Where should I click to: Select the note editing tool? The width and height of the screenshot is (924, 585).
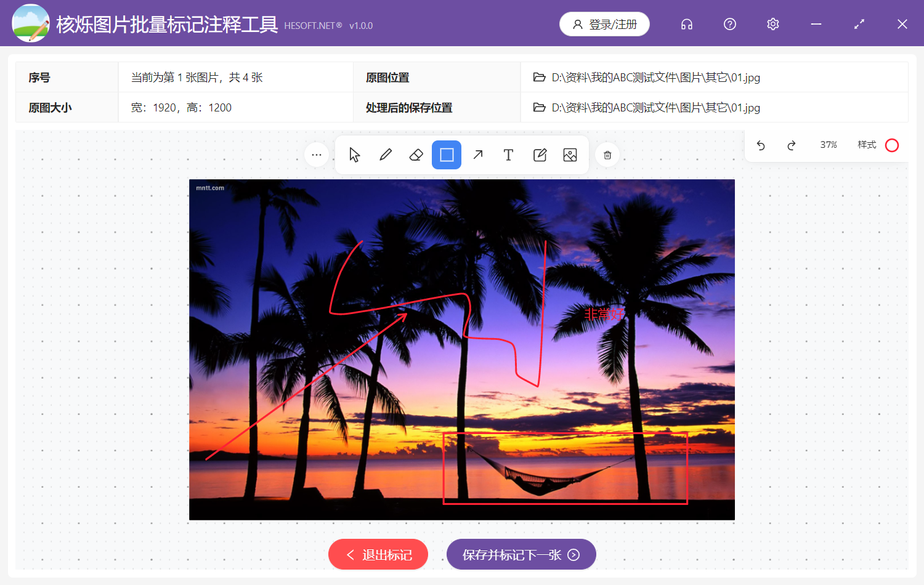pyautogui.click(x=540, y=155)
